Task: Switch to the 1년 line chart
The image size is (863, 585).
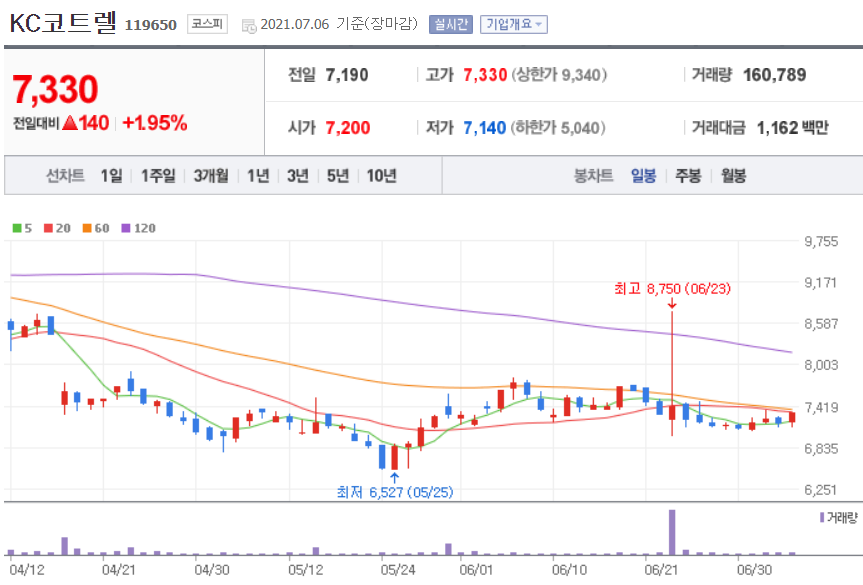Action: (258, 176)
